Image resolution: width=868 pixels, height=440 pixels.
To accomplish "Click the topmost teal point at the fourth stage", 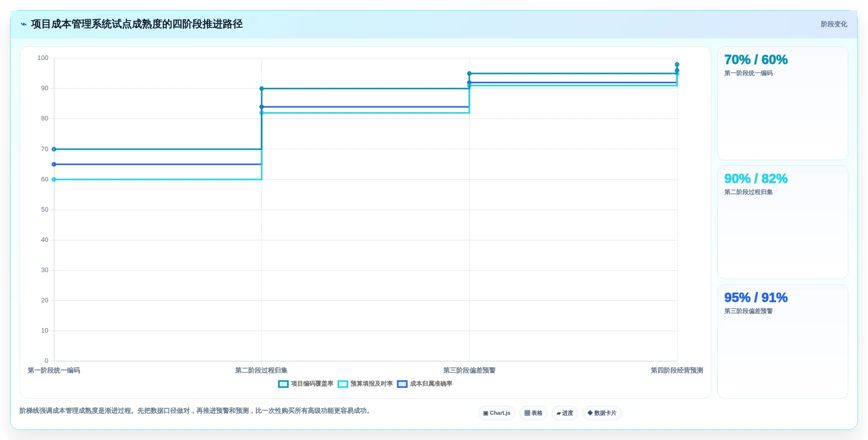I will pos(677,65).
